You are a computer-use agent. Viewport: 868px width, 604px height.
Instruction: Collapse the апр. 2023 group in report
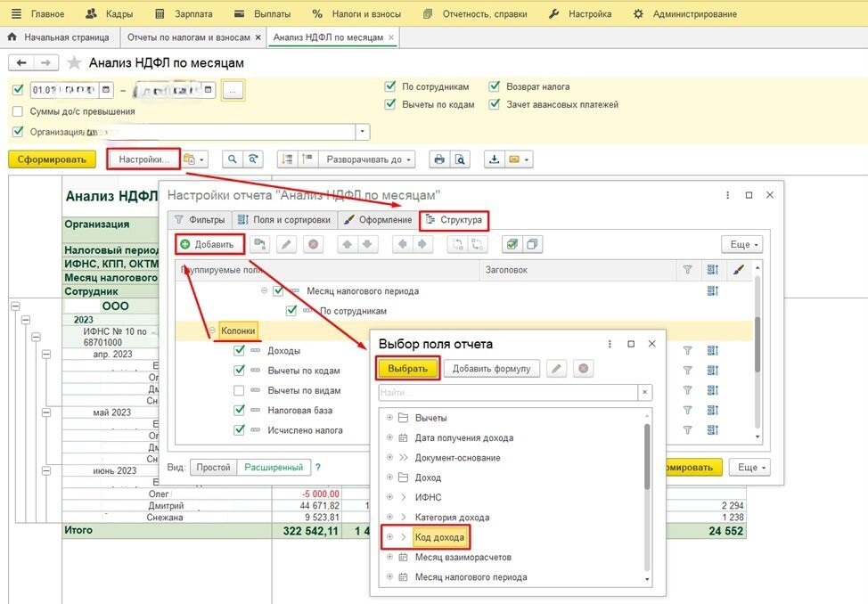(x=46, y=355)
